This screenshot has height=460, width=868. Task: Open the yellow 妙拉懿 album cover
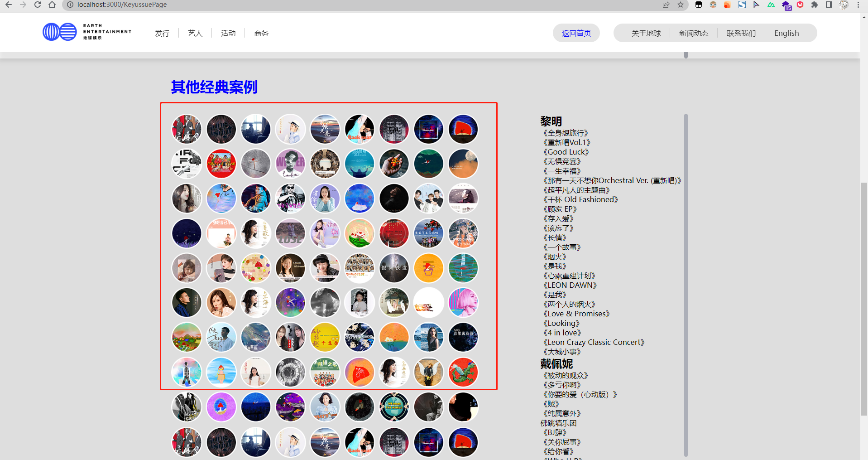(x=325, y=337)
